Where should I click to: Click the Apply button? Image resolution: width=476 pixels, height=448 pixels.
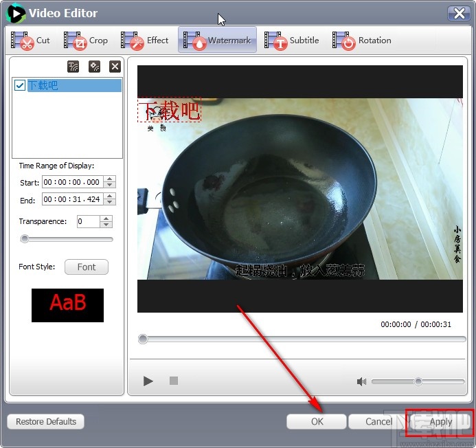440,422
